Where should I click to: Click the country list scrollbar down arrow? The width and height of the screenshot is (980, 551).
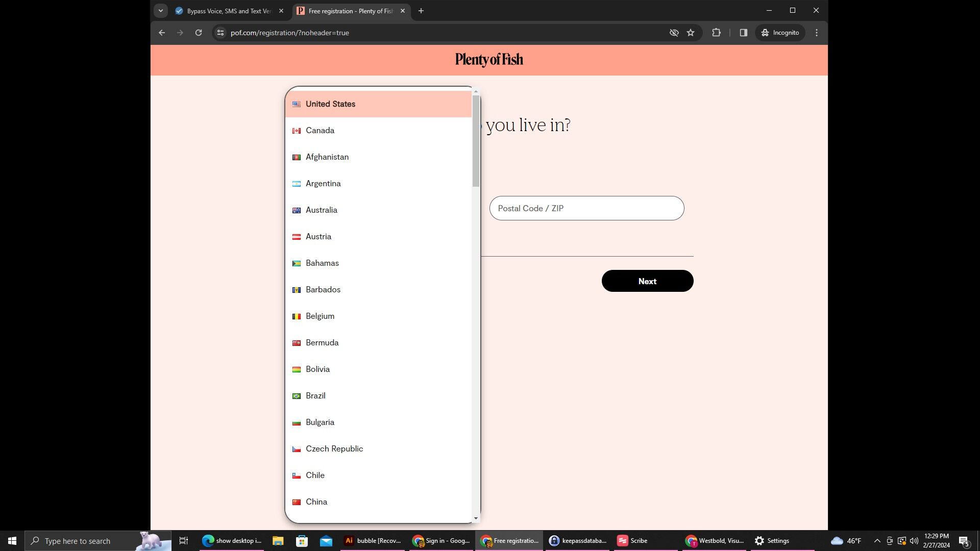(x=476, y=518)
